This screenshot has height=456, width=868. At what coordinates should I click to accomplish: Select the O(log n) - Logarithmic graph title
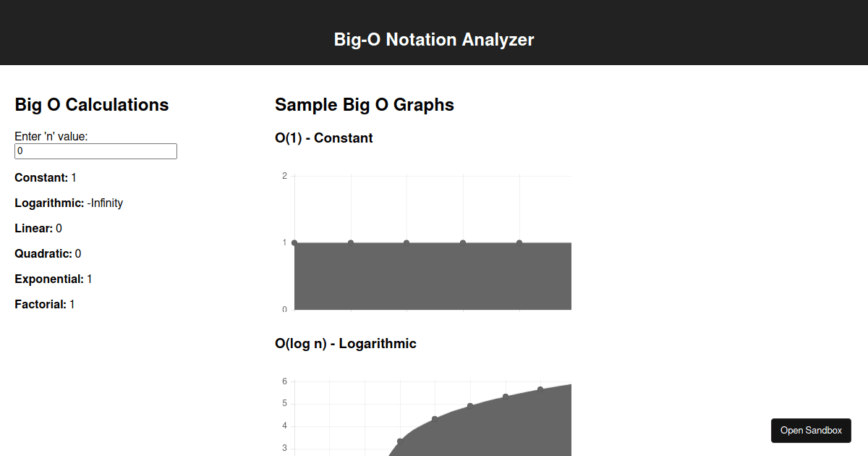345,343
